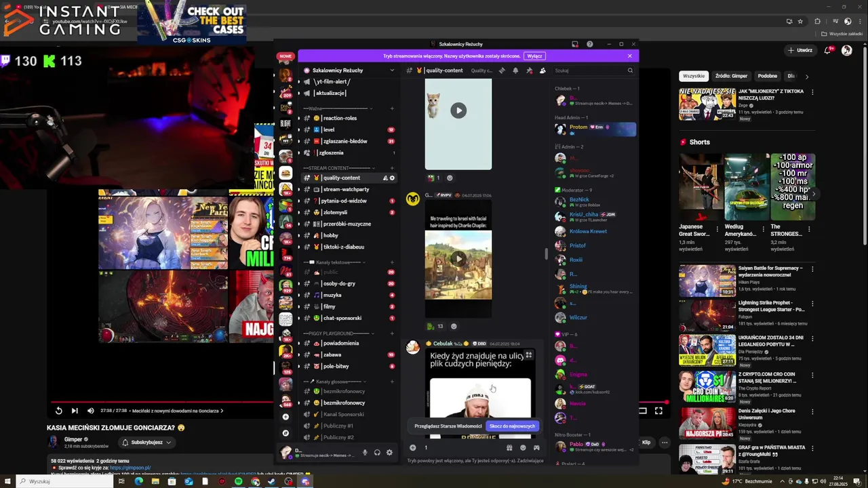
Task: Mute the microphone in Discord user panel
Action: (x=365, y=452)
